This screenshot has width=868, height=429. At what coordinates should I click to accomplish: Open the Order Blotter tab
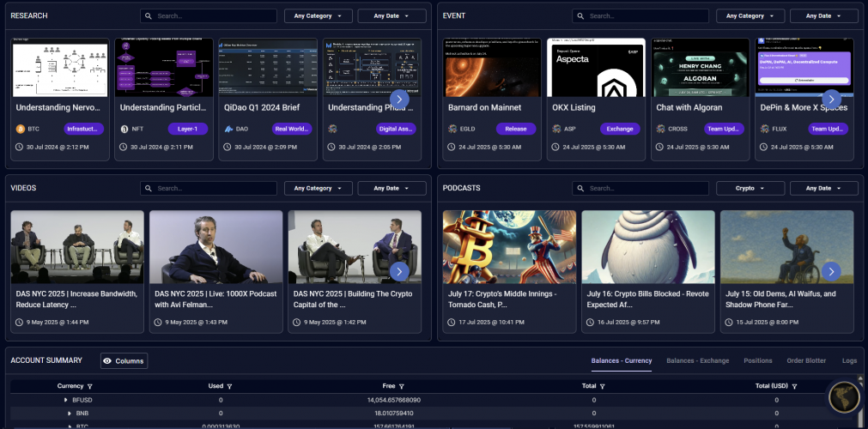click(x=806, y=361)
